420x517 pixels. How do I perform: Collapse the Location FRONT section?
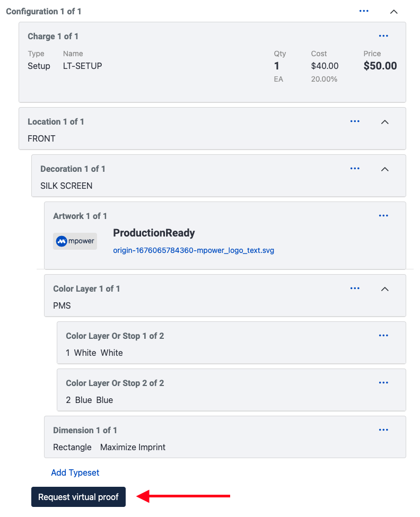click(x=384, y=122)
